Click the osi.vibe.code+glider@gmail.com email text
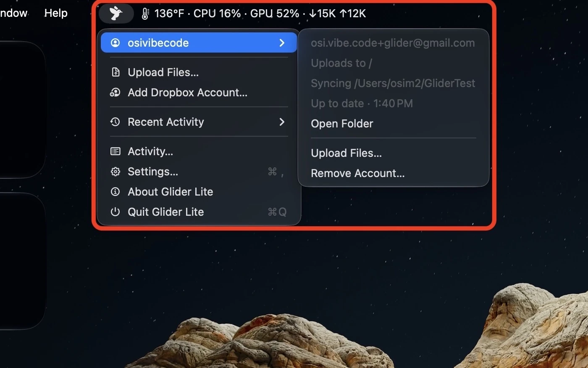This screenshot has height=368, width=588. tap(393, 43)
